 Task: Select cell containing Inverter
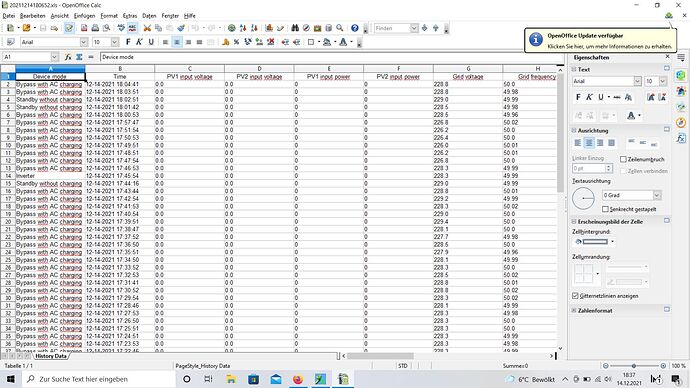pyautogui.click(x=50, y=176)
